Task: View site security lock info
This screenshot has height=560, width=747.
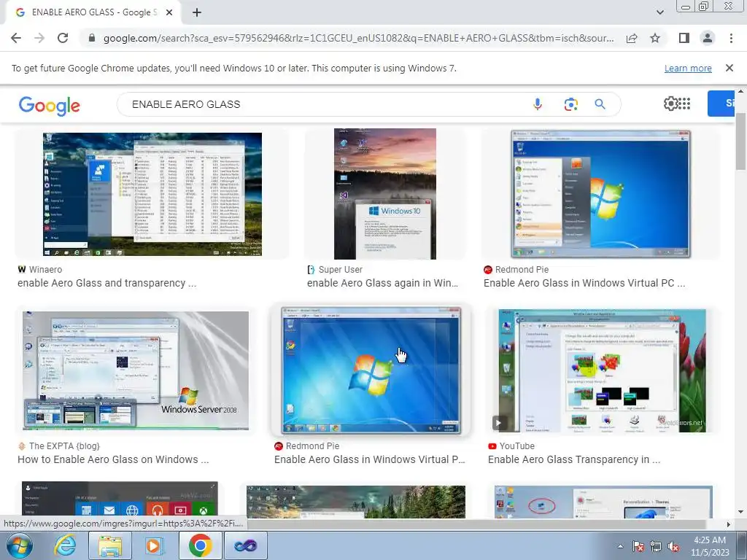Action: (92, 38)
